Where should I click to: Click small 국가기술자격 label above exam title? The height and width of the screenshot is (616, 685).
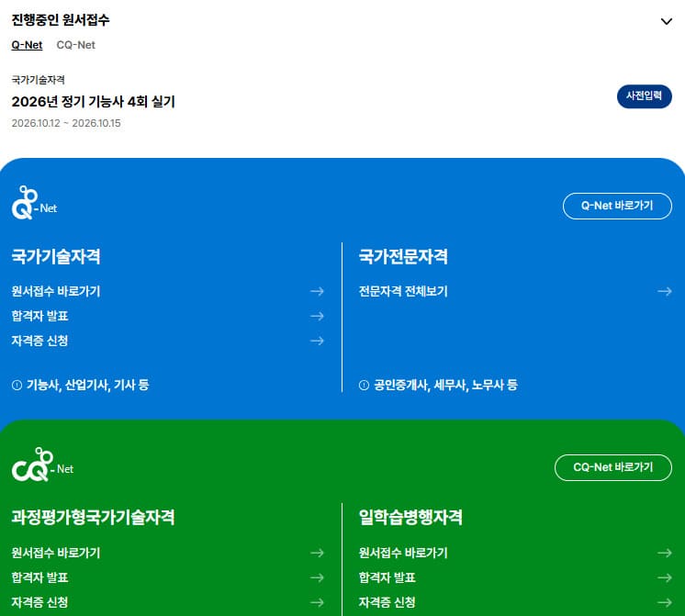[x=38, y=80]
